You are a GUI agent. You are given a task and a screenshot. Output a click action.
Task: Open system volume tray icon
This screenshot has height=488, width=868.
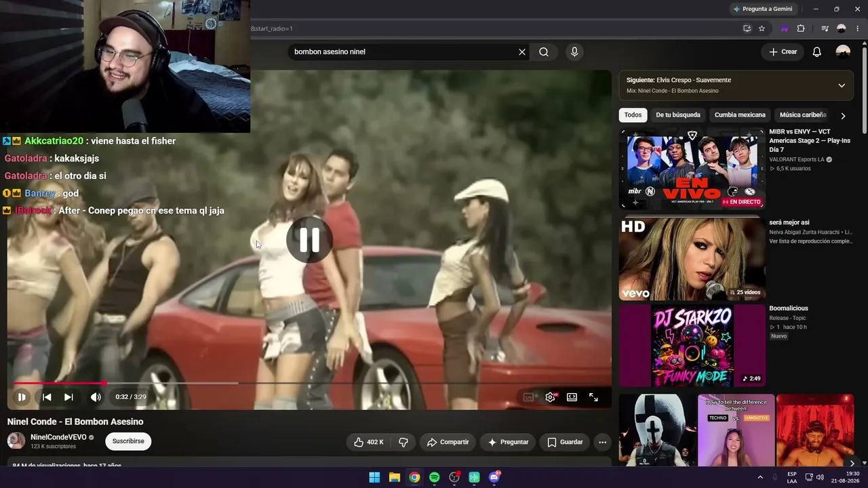pos(820,477)
